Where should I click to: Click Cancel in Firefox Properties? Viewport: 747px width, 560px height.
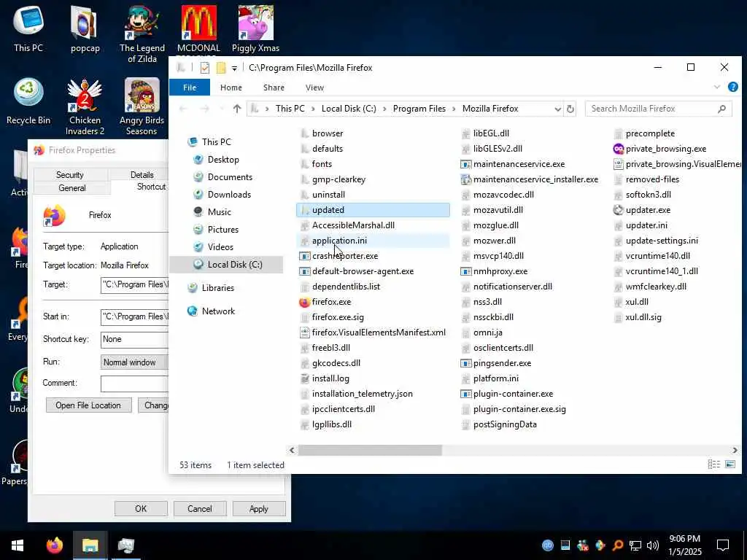tap(200, 508)
